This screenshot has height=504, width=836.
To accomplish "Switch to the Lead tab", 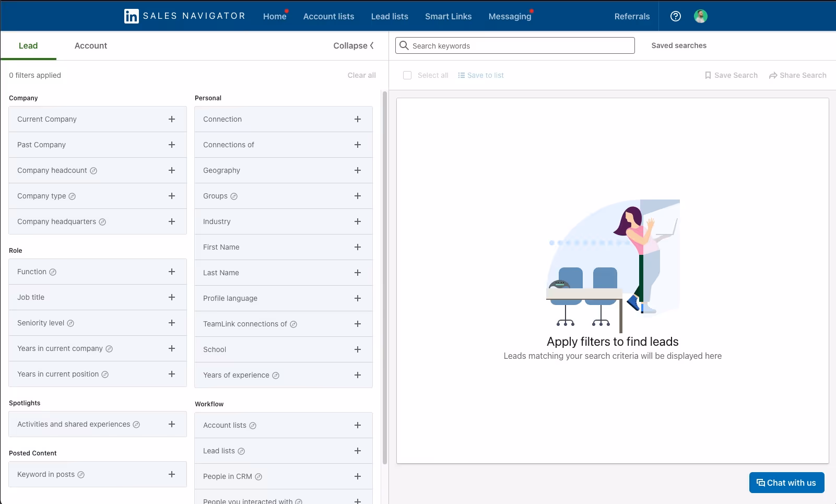I will 28,45.
